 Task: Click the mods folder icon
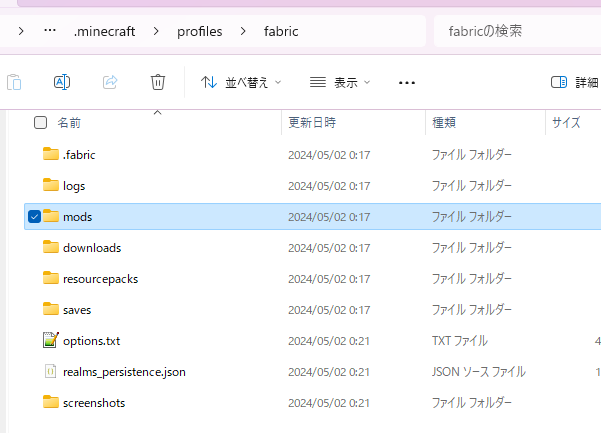(x=51, y=216)
